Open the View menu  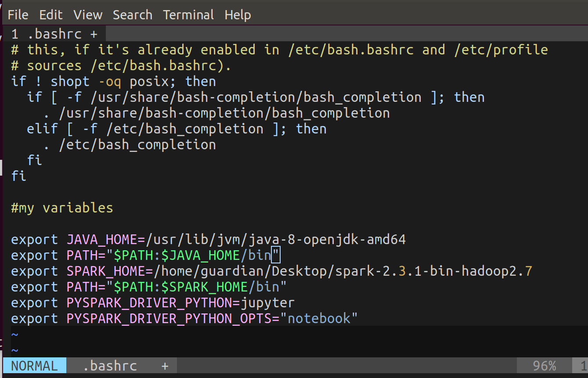click(88, 15)
